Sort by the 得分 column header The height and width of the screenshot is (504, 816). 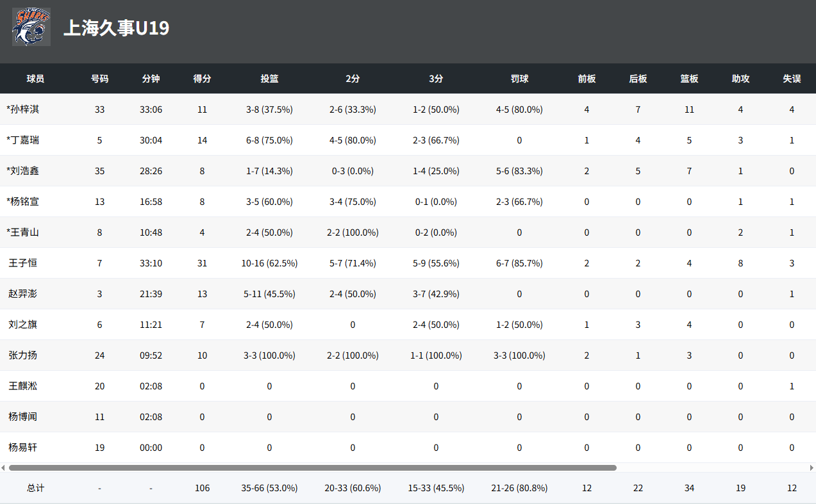(202, 79)
